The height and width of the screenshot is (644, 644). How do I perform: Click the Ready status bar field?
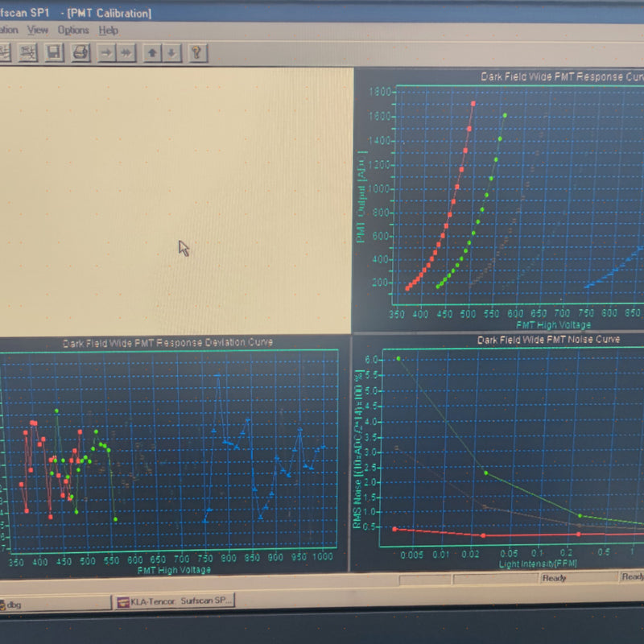563,576
